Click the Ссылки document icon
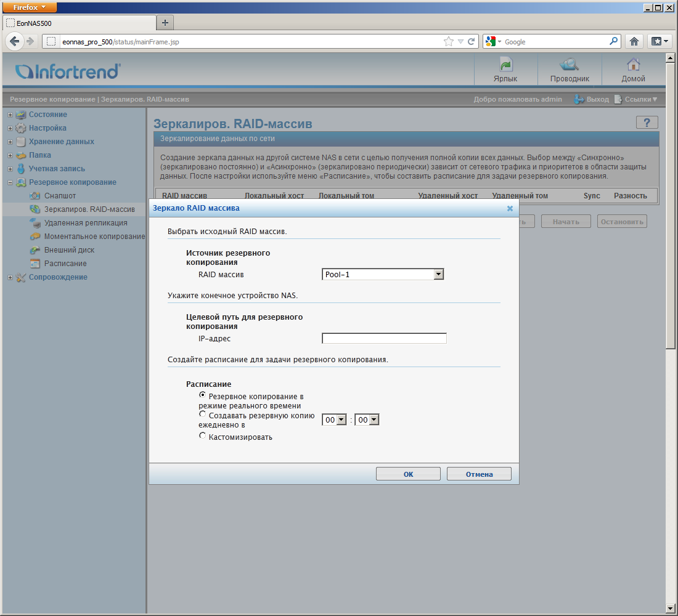Image resolution: width=678 pixels, height=616 pixels. click(x=618, y=99)
